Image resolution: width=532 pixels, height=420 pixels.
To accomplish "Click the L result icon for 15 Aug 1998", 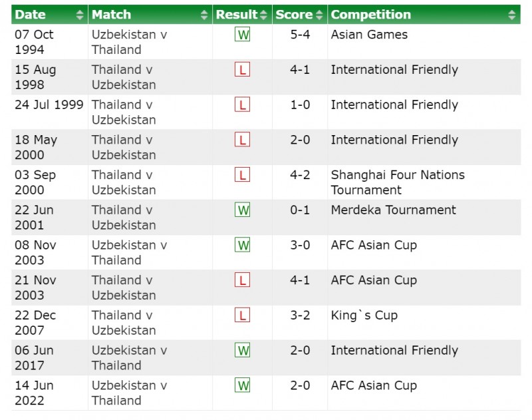I will [243, 70].
